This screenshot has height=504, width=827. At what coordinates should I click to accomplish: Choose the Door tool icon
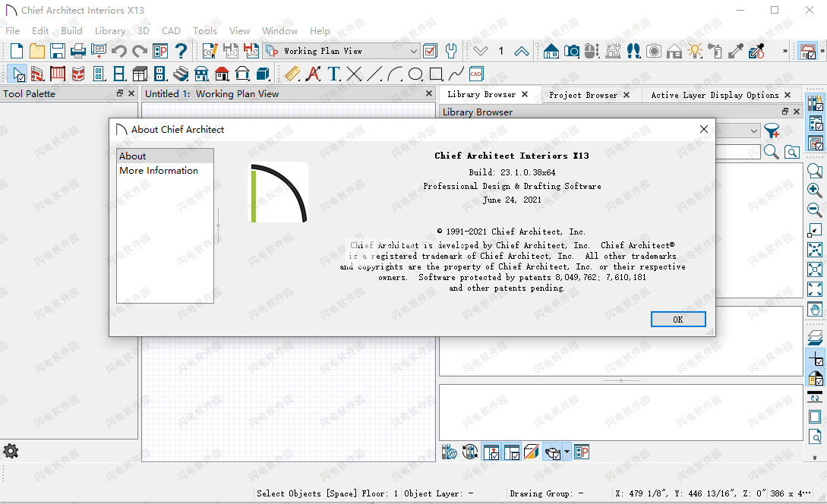tap(99, 74)
